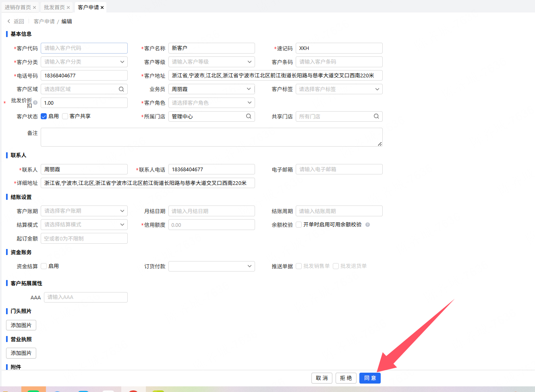Click 批发价折扣 field showing 1.00

pyautogui.click(x=84, y=103)
